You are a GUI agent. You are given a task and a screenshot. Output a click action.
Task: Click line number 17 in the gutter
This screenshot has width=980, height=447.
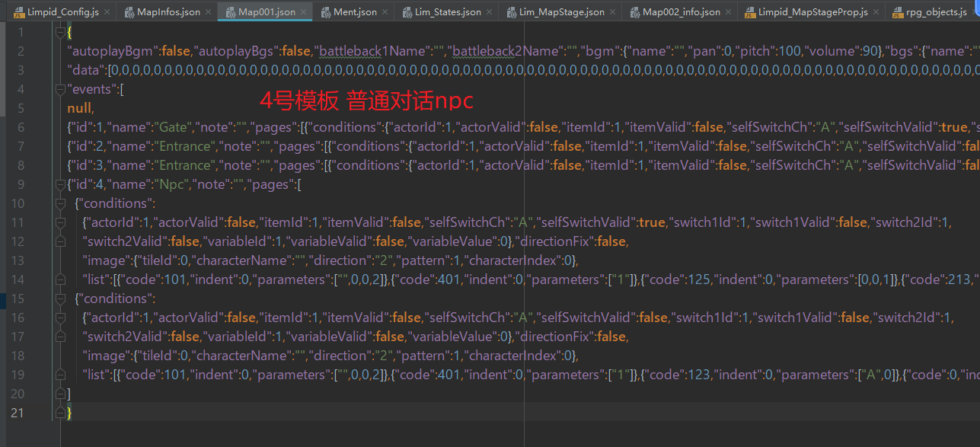(x=18, y=337)
